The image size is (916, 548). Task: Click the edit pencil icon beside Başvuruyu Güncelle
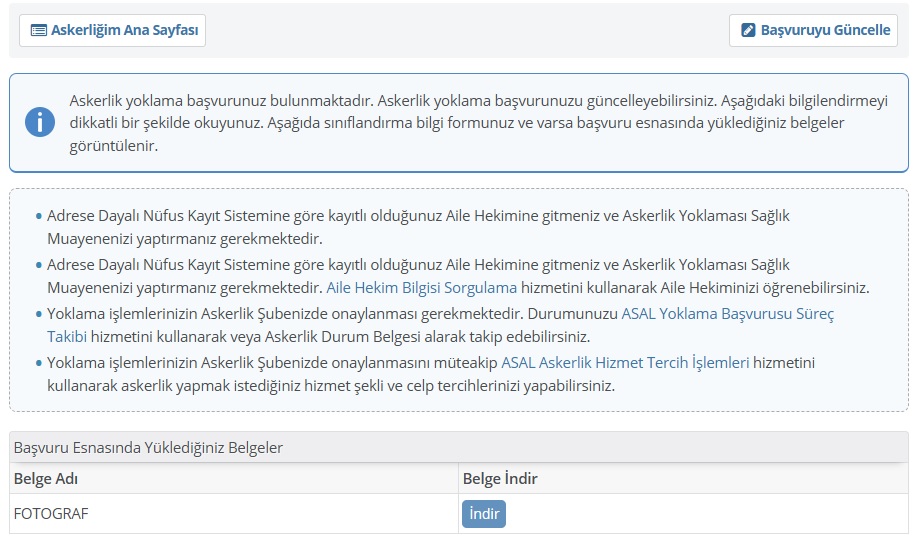(x=748, y=30)
